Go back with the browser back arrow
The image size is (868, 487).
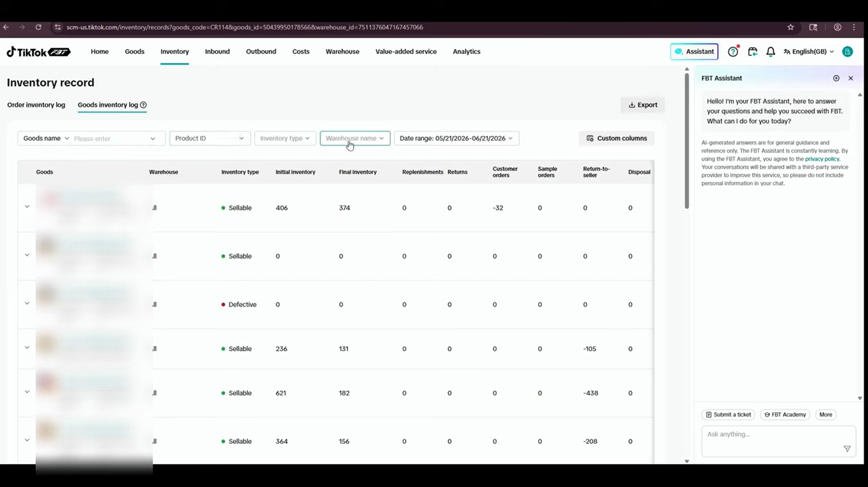(6, 27)
